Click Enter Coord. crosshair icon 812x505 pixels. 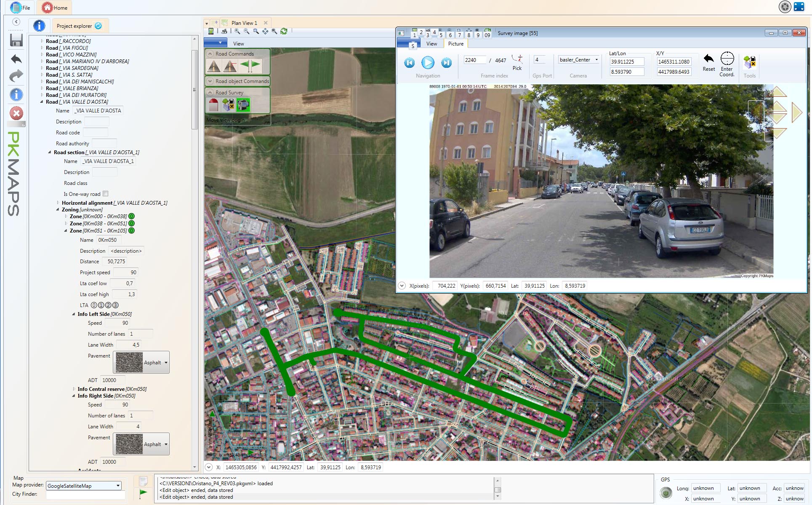727,64
